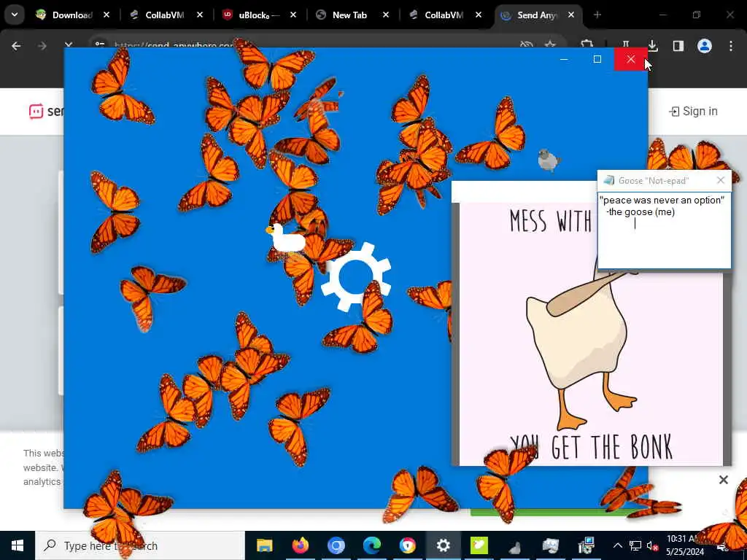
Task: Switch to Settings gear taskbar icon
Action: (443, 545)
